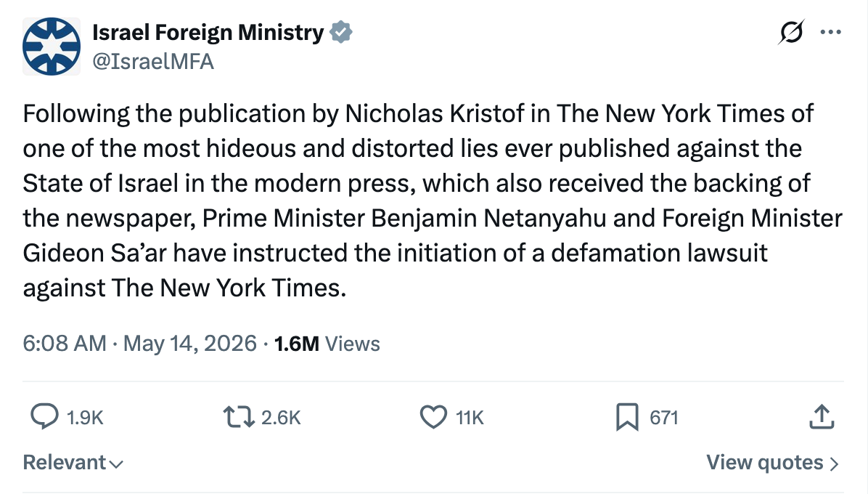Open the share post upload icon

tap(822, 417)
